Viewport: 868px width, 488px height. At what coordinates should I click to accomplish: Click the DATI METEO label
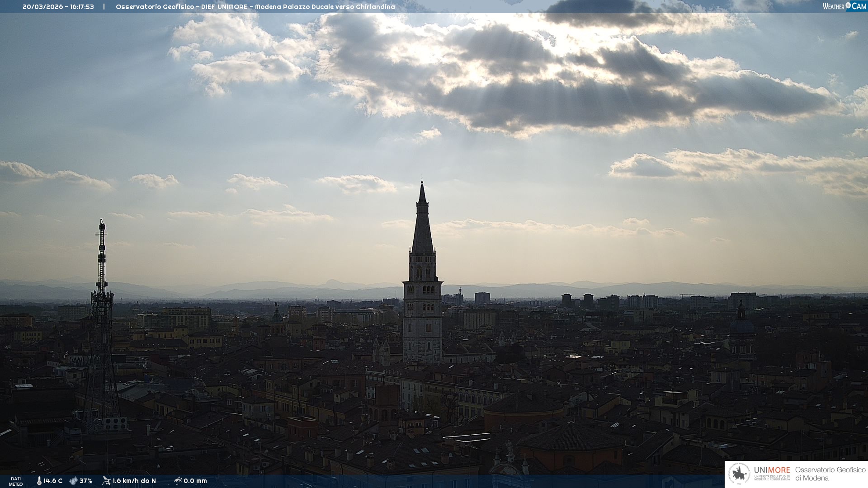pyautogui.click(x=16, y=481)
